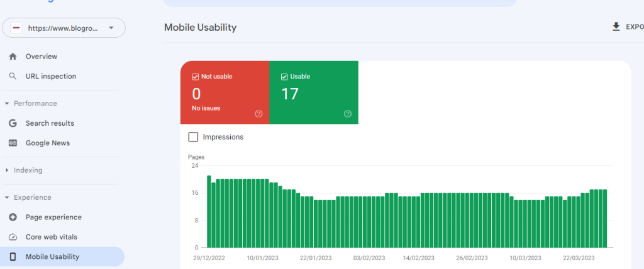This screenshot has height=269, width=644.
Task: Click the Pages axis label
Action: (196, 157)
